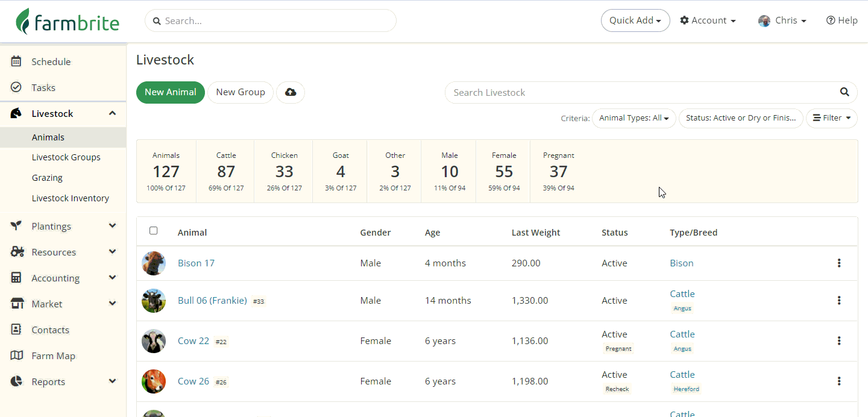This screenshot has height=417, width=868.
Task: Expand the Quick Add dropdown
Action: coord(635,20)
